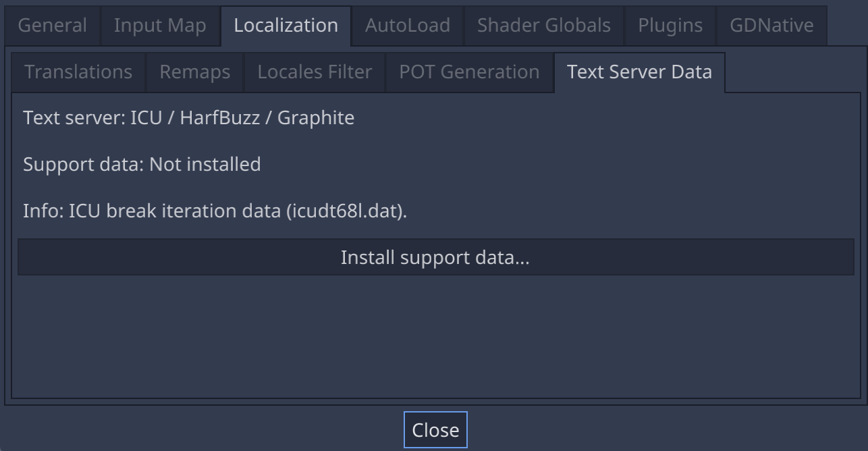Open the POT Generation sub-tab
This screenshot has width=868, height=451.
469,72
